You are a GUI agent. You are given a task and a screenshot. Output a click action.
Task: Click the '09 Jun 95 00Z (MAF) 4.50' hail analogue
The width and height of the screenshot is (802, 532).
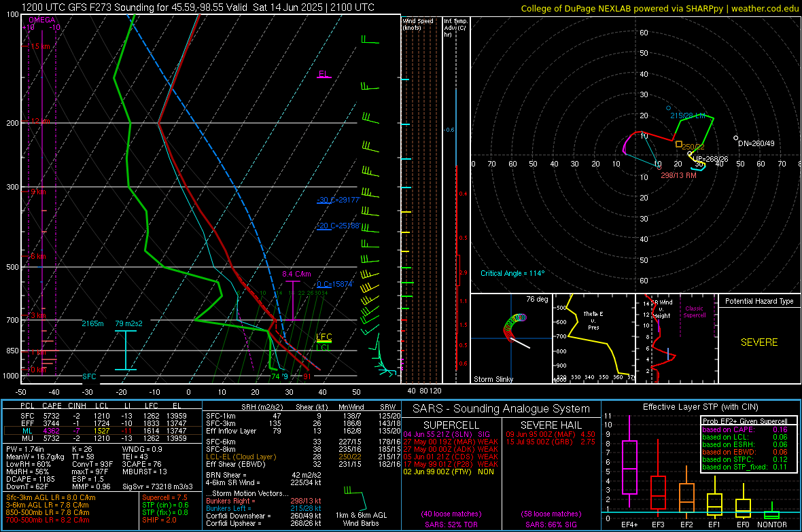click(551, 434)
